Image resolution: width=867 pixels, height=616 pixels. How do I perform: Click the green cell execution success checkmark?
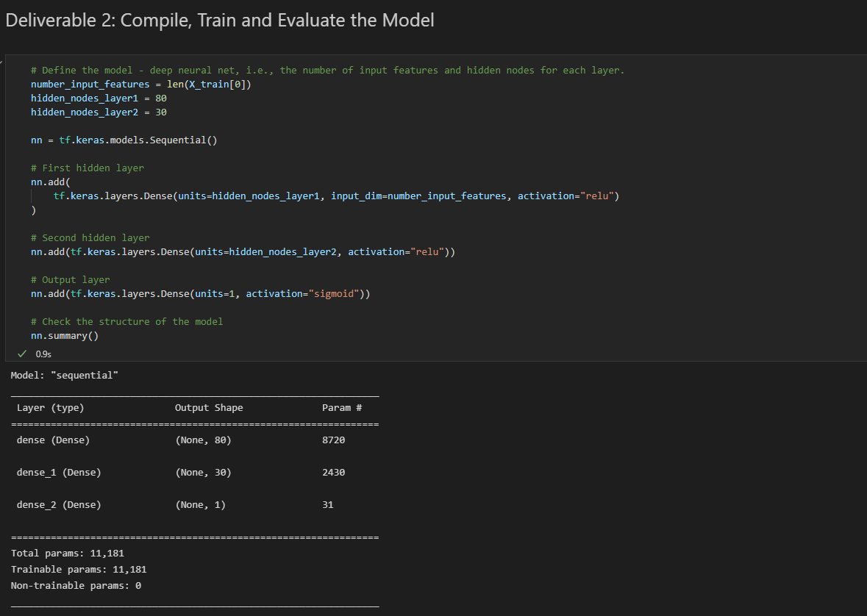click(22, 354)
